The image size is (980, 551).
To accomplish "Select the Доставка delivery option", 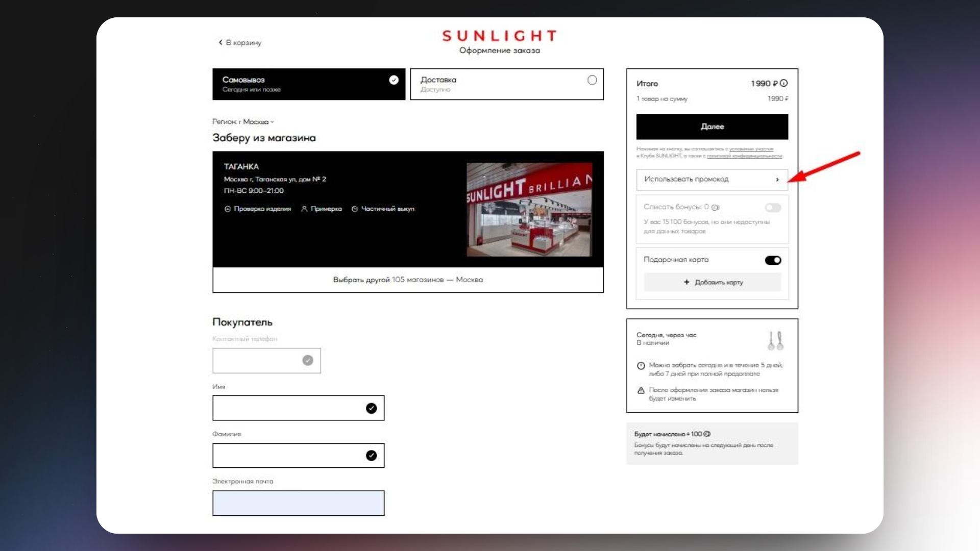I will tap(507, 84).
